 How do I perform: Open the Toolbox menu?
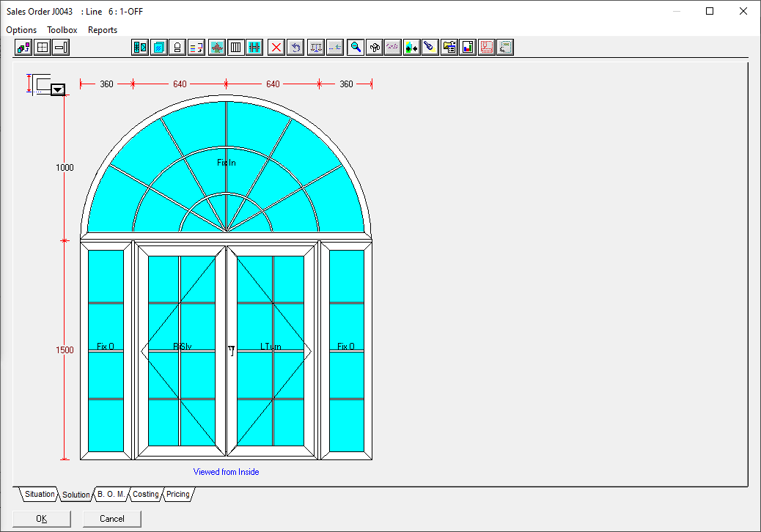pyautogui.click(x=62, y=30)
